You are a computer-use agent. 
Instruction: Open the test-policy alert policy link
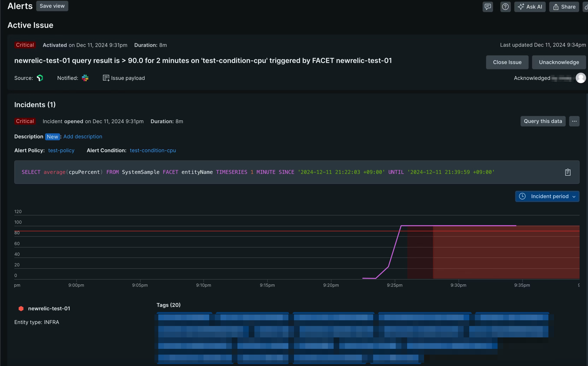coord(61,150)
